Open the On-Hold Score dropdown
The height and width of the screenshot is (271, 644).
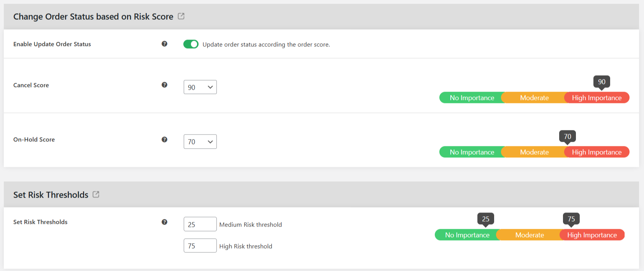coord(200,141)
